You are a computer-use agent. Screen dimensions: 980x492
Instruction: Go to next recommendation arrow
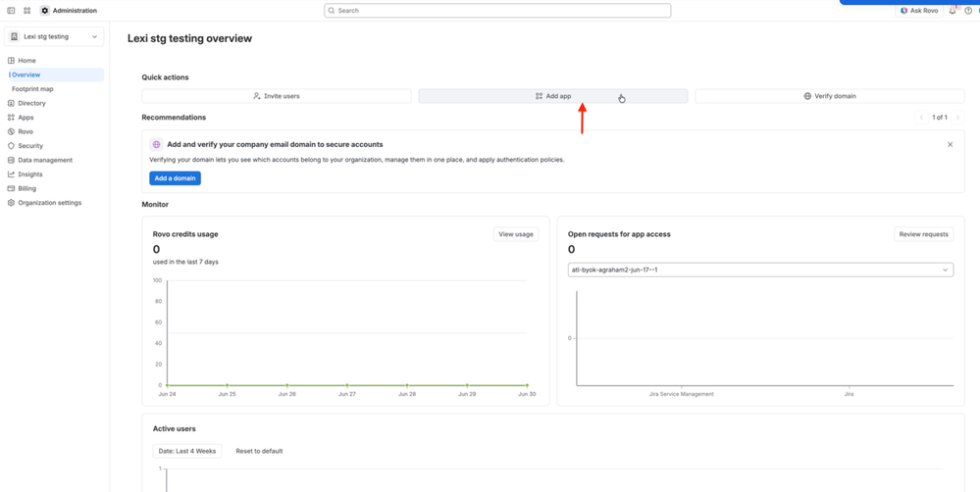pyautogui.click(x=957, y=117)
